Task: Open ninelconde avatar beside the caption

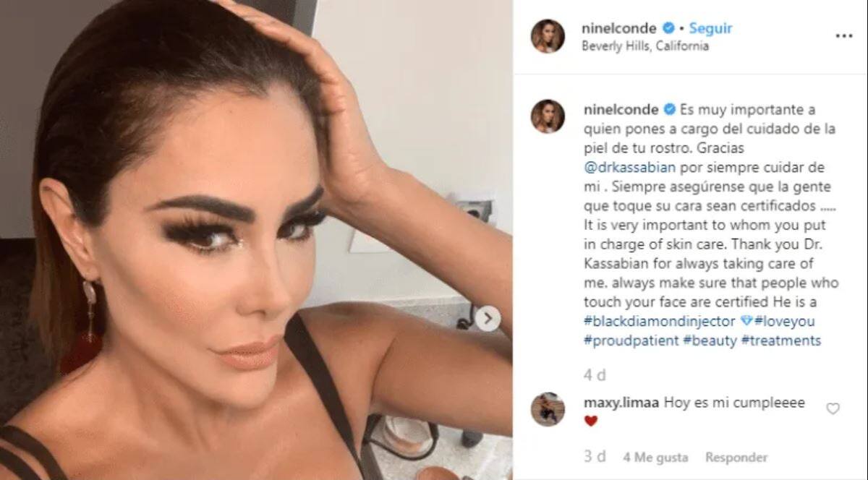Action: coord(548,116)
